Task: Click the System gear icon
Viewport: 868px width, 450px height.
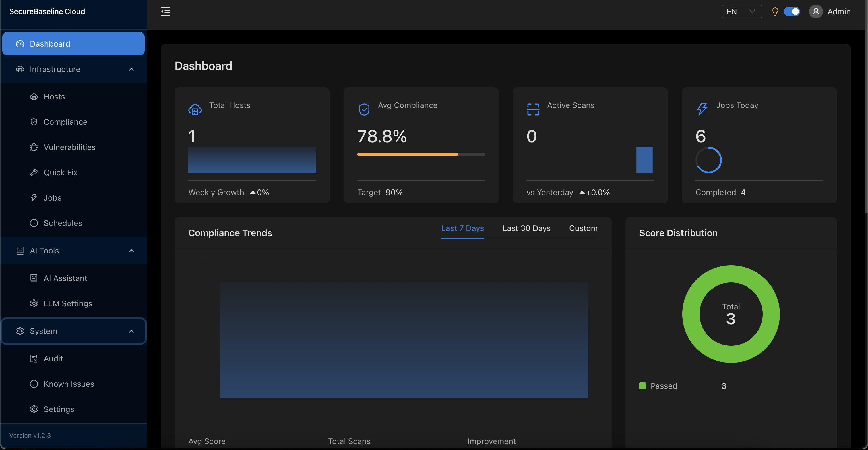Action: point(20,331)
